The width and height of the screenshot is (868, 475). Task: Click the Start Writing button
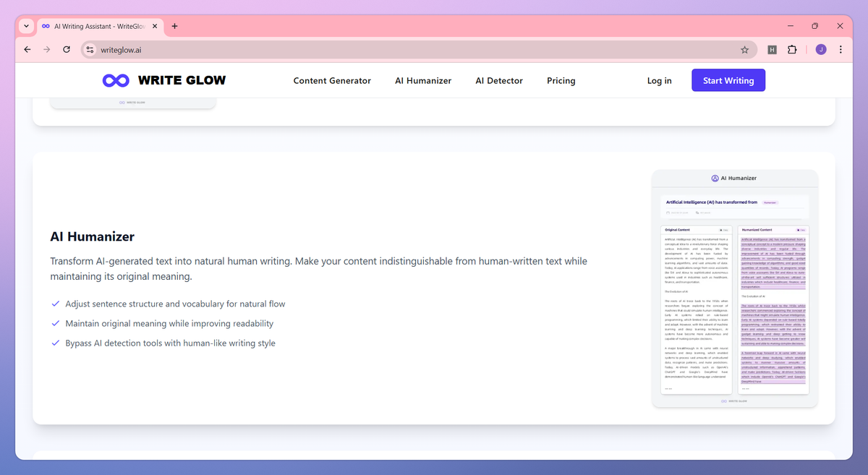coord(728,80)
